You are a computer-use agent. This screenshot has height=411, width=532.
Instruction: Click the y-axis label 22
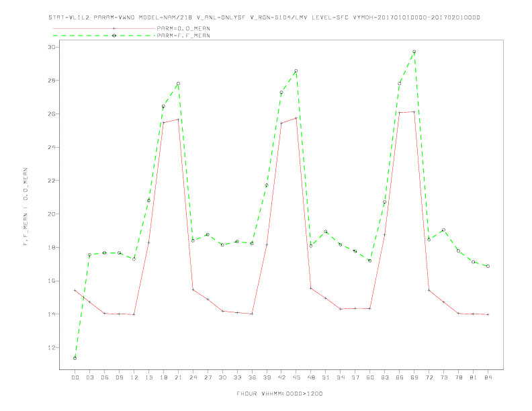(x=52, y=181)
